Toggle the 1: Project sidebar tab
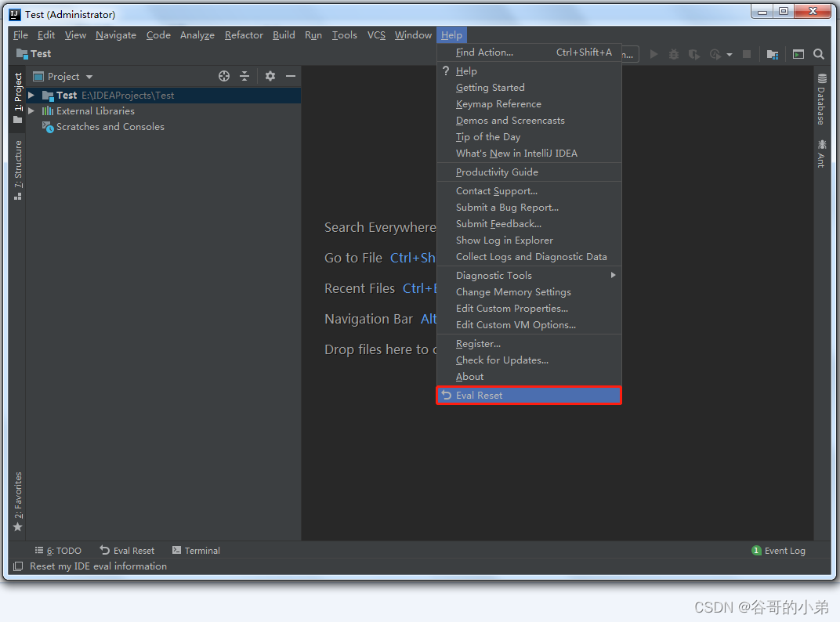Screen dimensions: 840x622 18,98
